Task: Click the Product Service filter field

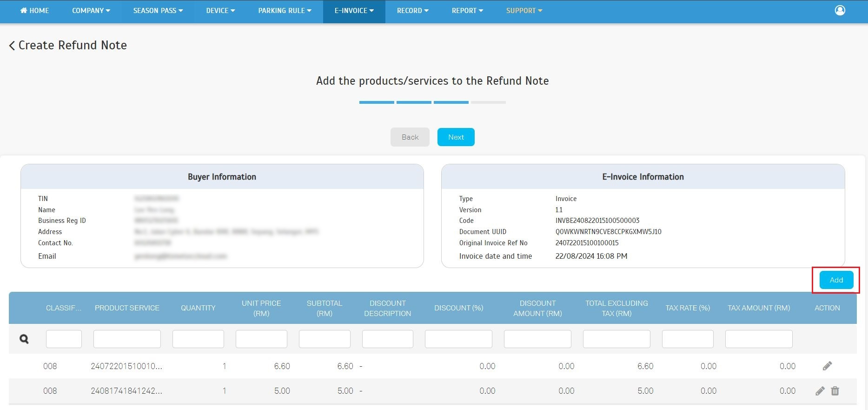Action: tap(127, 339)
